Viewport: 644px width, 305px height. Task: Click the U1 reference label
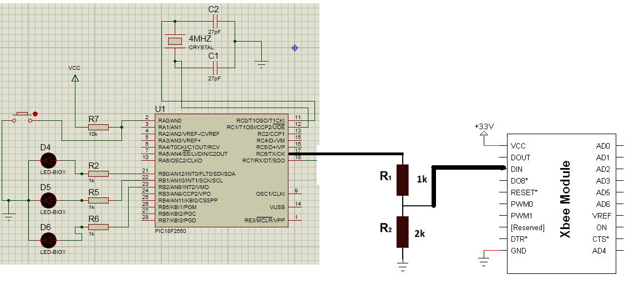[x=160, y=109]
